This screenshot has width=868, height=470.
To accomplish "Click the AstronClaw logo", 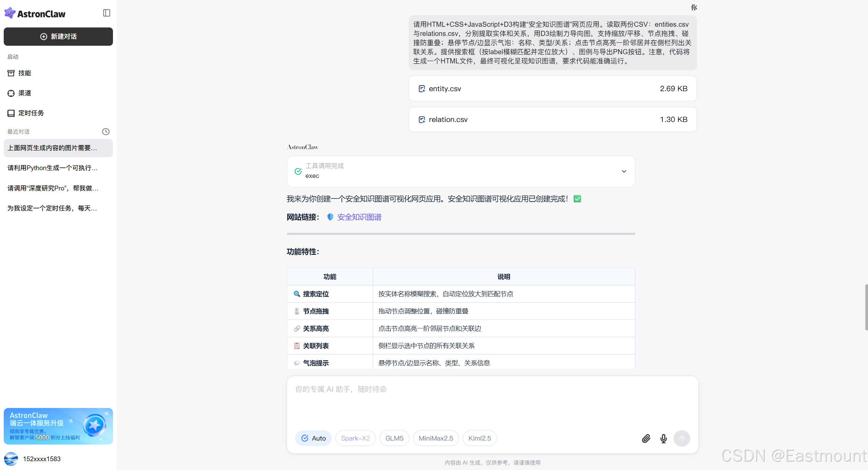I will 35,14.
